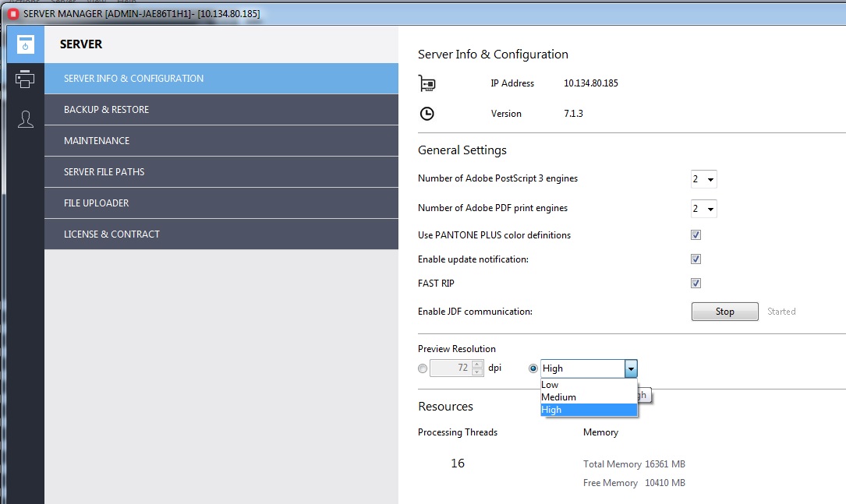
Task: Open the User section sidebar icon
Action: (26, 119)
